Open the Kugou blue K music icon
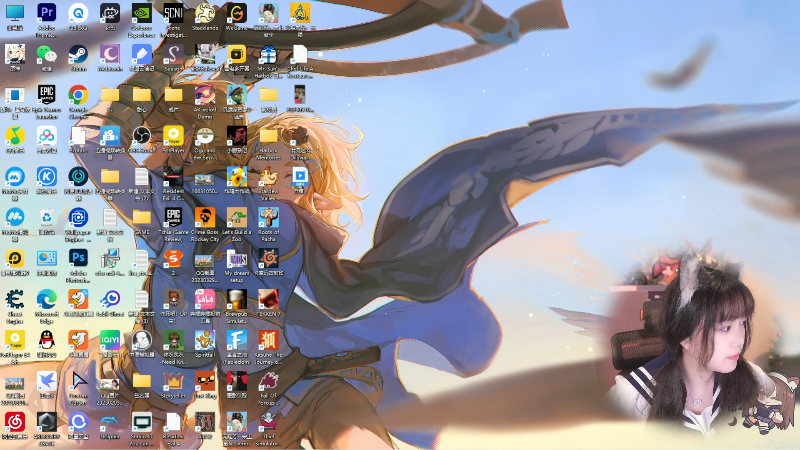 click(46, 177)
